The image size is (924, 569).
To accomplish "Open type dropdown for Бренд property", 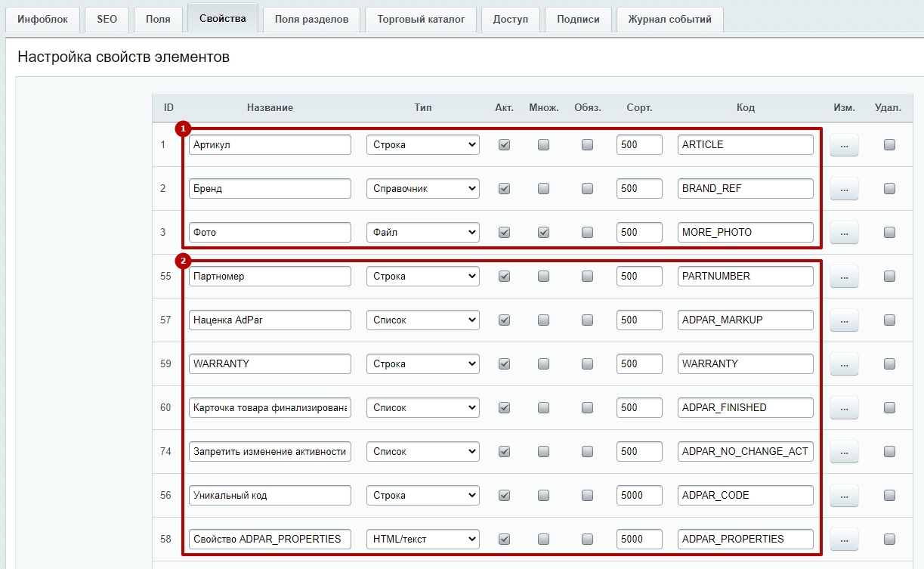I will 422,189.
